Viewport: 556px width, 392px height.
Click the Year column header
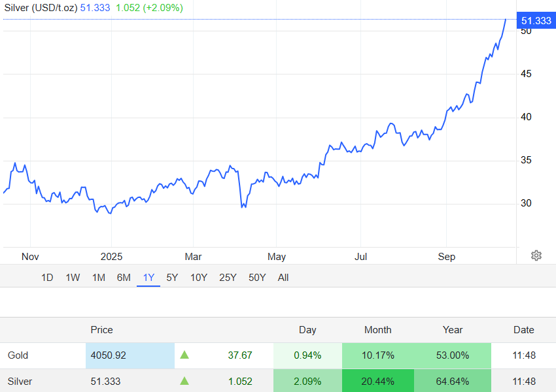(x=453, y=330)
